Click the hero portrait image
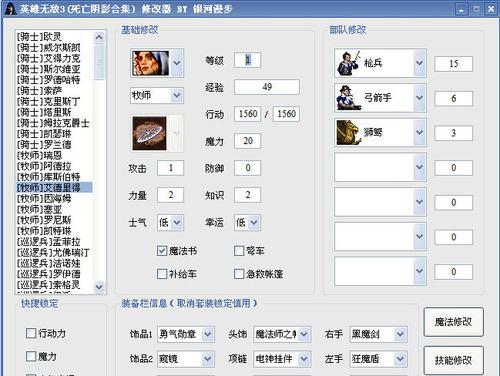Image resolution: width=500 pixels, height=376 pixels. [x=151, y=63]
